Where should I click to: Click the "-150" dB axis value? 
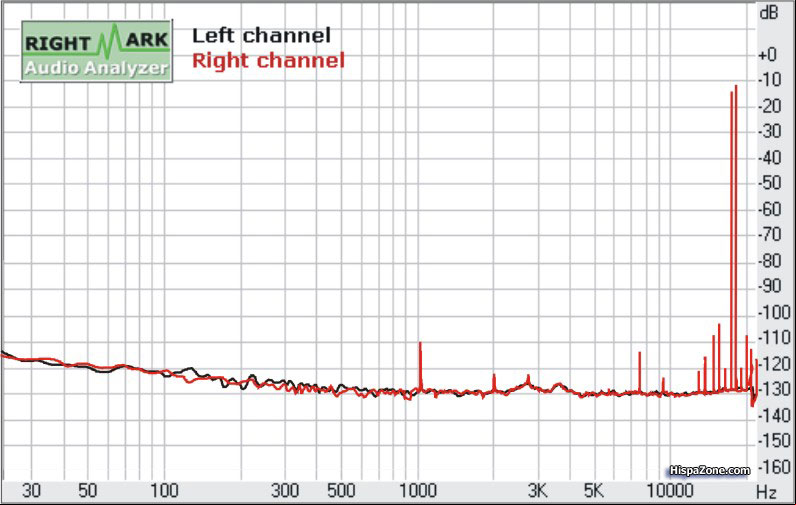point(774,441)
